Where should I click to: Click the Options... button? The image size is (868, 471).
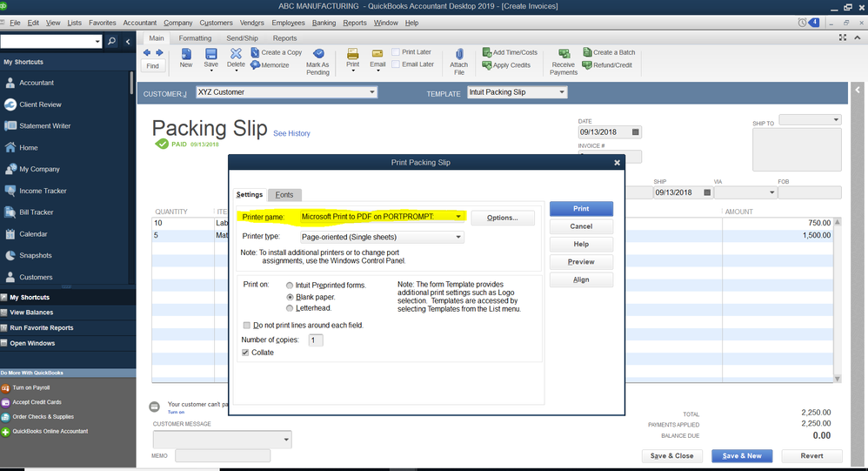pyautogui.click(x=503, y=218)
